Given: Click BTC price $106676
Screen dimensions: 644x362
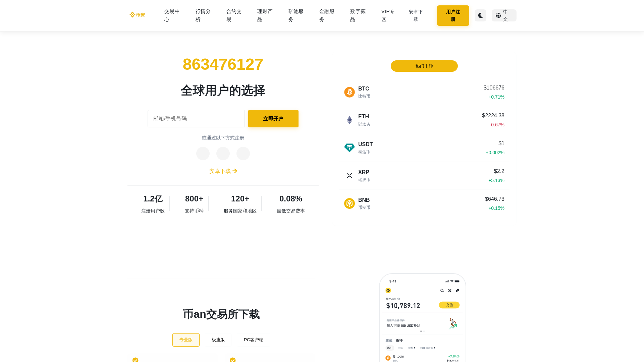Looking at the screenshot, I should coord(494,88).
